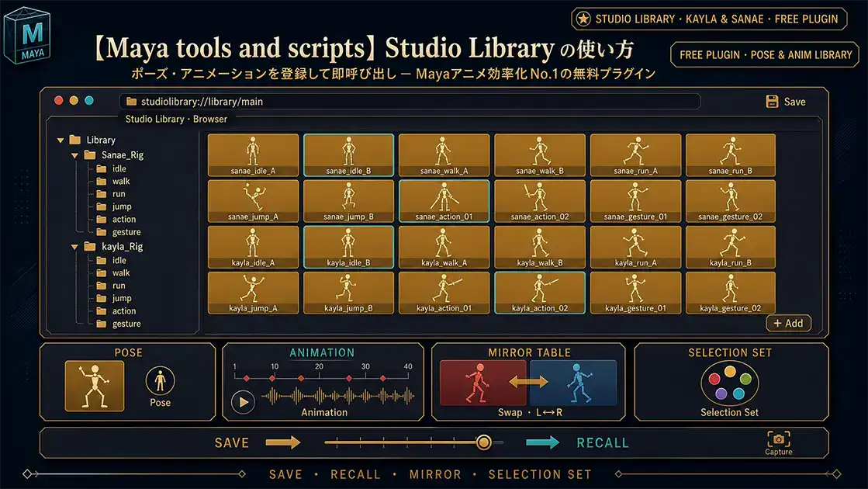Select the sanae_jump_B thumbnail
The width and height of the screenshot is (868, 489).
tap(349, 201)
